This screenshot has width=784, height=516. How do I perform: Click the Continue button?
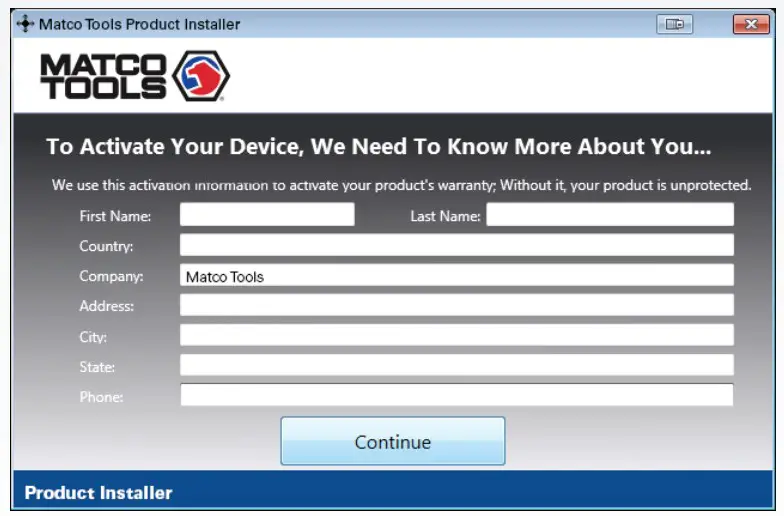point(392,441)
